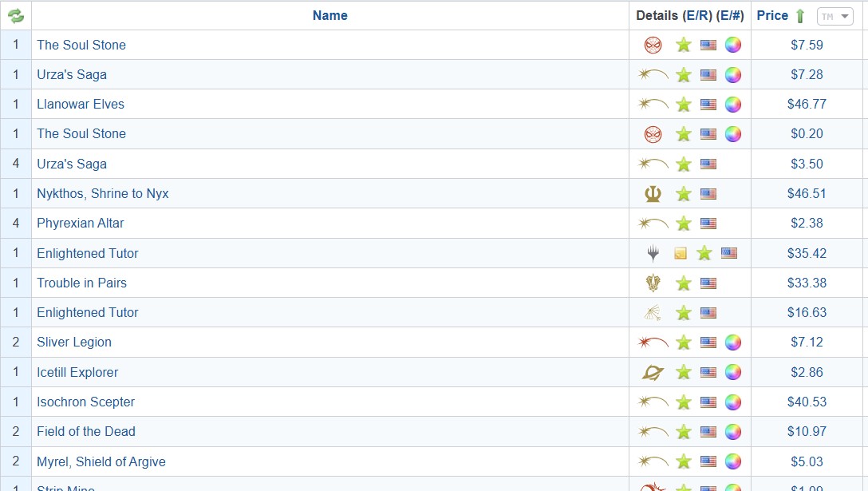Click the trident set icon for Nykthos, Shrine to Nyx
The image size is (868, 491).
point(653,193)
